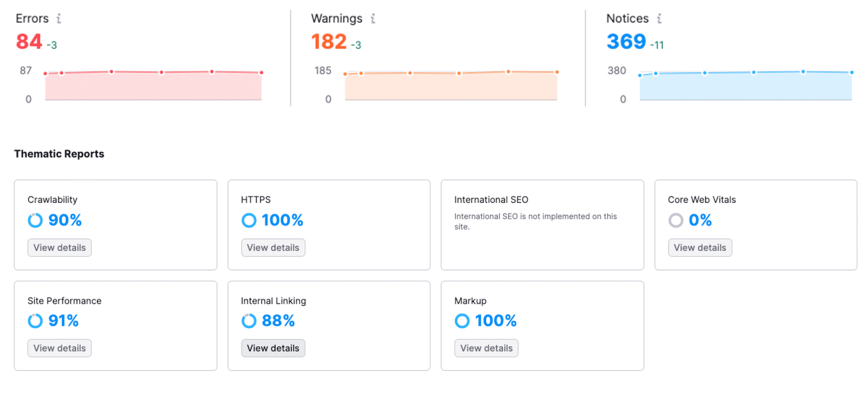Click the Notices info icon
This screenshot has width=868, height=394.
(659, 19)
